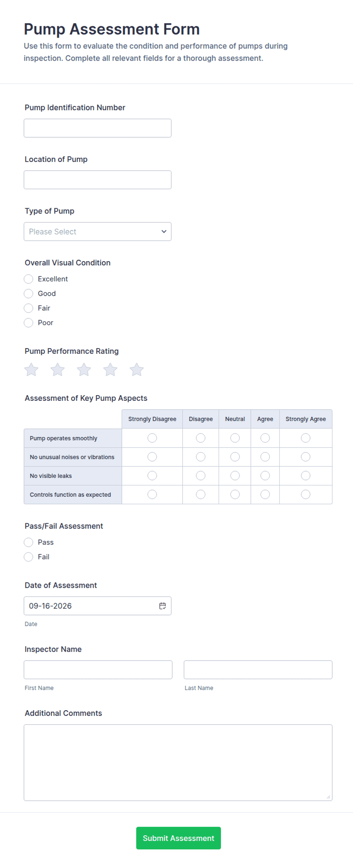This screenshot has height=868, width=353.
Task: Click into the Location of Pump field
Action: coord(98,180)
